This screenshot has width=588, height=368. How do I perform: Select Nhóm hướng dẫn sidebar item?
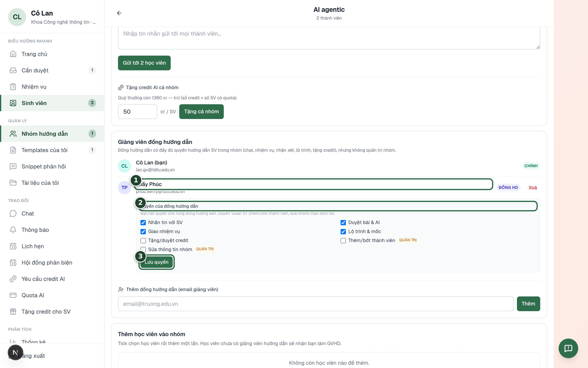(52, 134)
